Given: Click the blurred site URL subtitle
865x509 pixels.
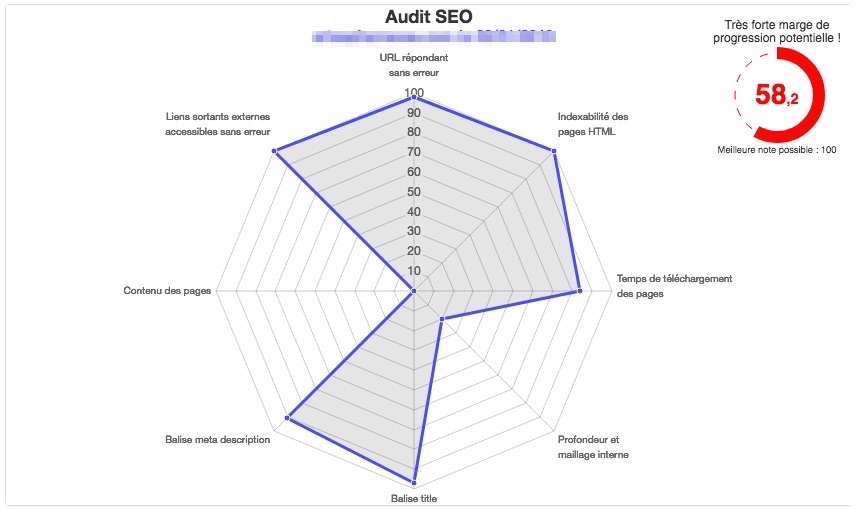Looking at the screenshot, I should (x=434, y=37).
